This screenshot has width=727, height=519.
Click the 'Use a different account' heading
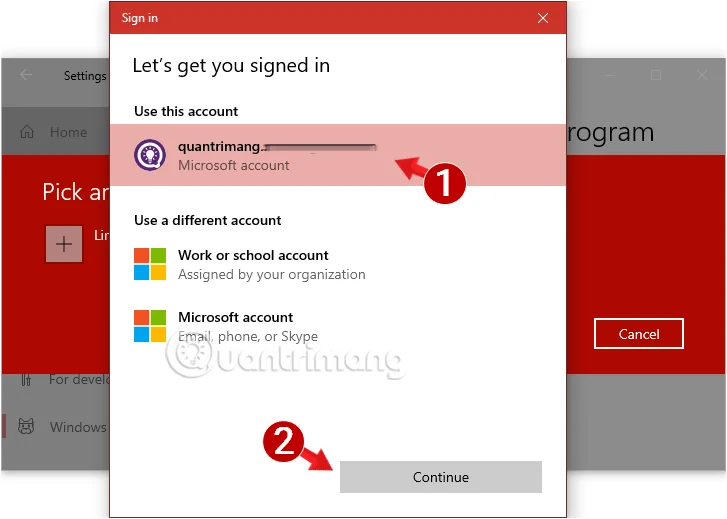click(208, 220)
